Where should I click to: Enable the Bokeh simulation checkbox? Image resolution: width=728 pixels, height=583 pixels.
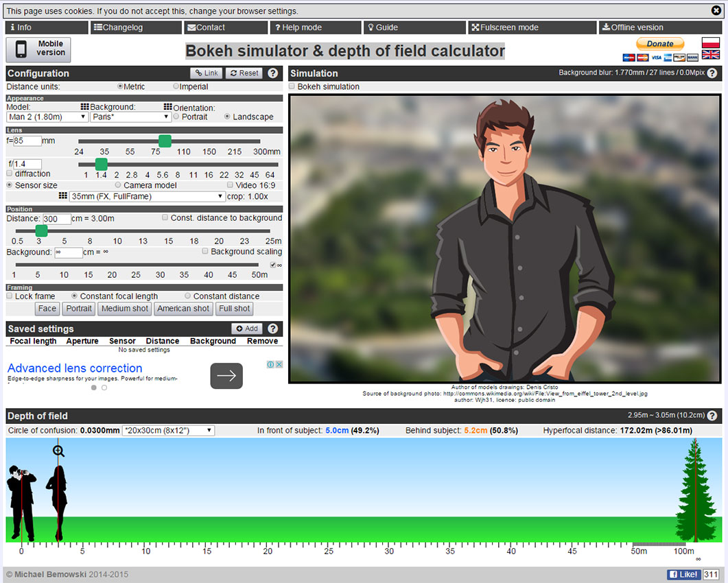coord(292,87)
